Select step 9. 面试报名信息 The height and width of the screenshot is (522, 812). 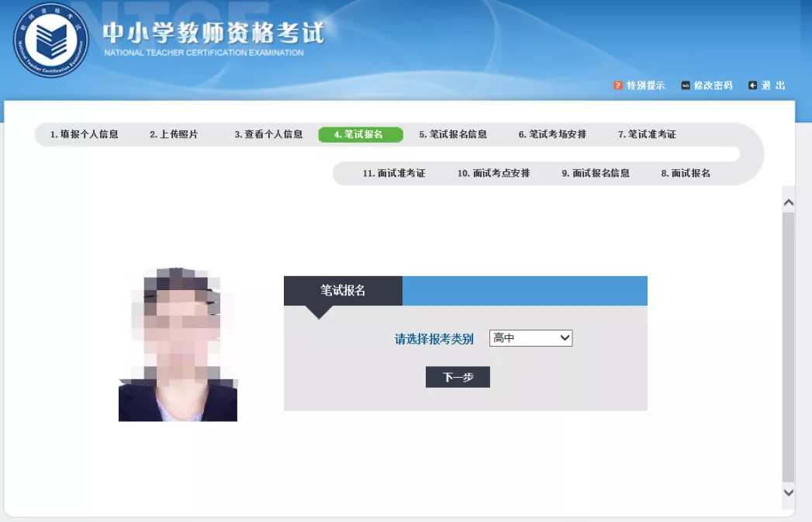[x=595, y=173]
